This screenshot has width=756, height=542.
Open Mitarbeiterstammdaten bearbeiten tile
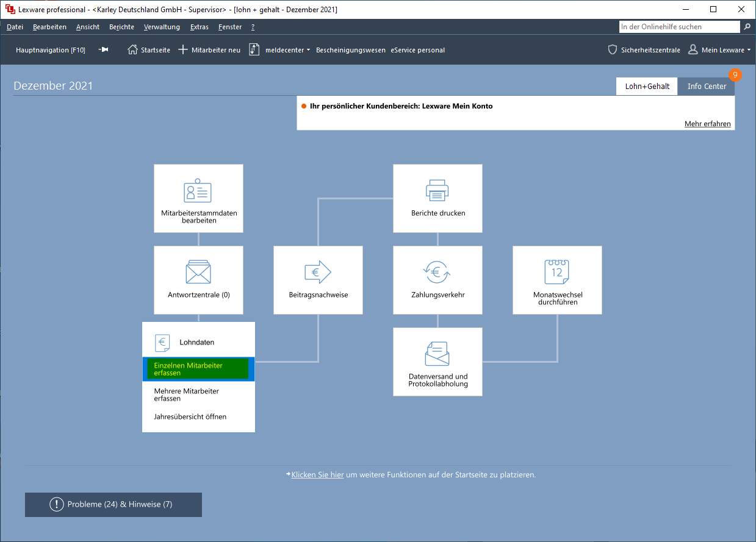coord(198,198)
